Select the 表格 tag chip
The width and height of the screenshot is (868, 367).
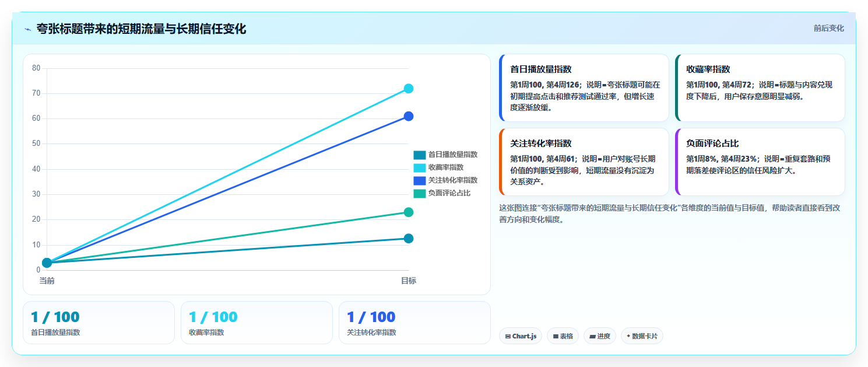point(563,336)
